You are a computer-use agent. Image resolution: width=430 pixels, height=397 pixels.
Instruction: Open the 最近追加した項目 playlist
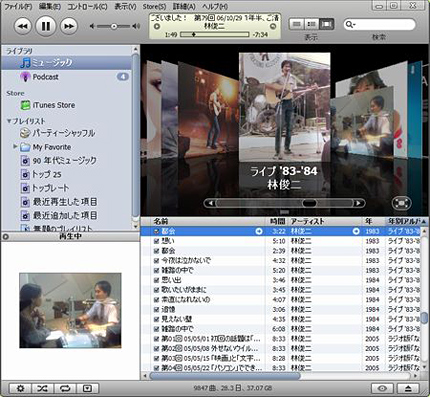click(x=66, y=215)
